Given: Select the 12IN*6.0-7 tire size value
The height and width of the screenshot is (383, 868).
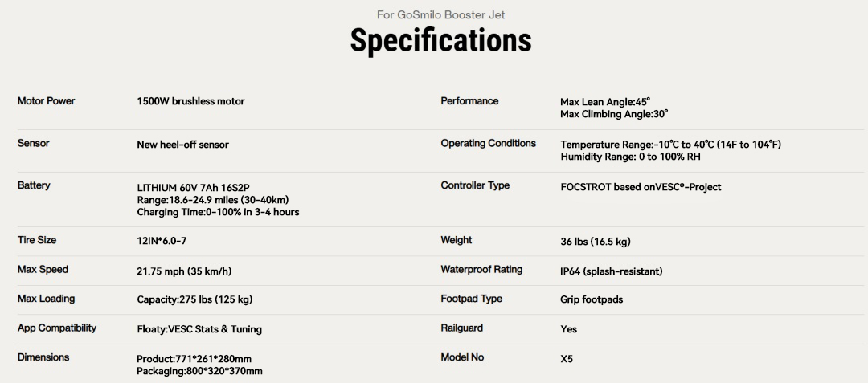Looking at the screenshot, I should (x=166, y=242).
